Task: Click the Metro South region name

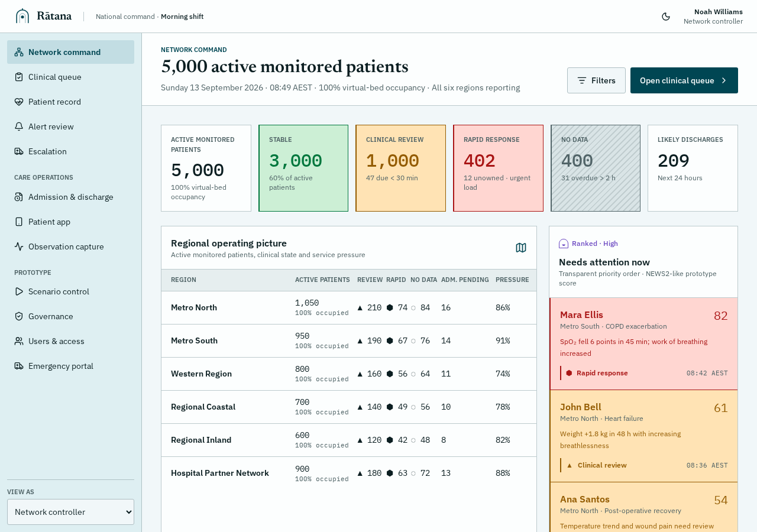Action: [194, 340]
